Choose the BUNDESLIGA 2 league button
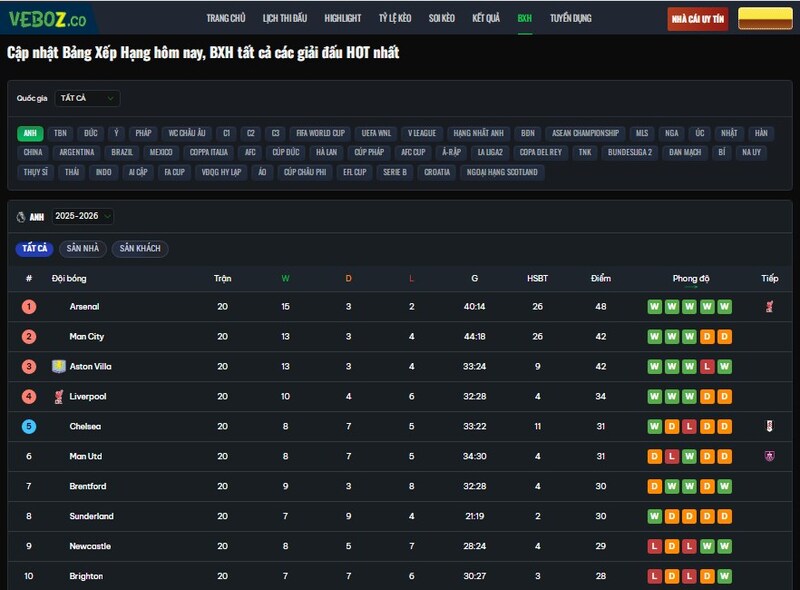Screen dimensions: 800x590 [630, 152]
